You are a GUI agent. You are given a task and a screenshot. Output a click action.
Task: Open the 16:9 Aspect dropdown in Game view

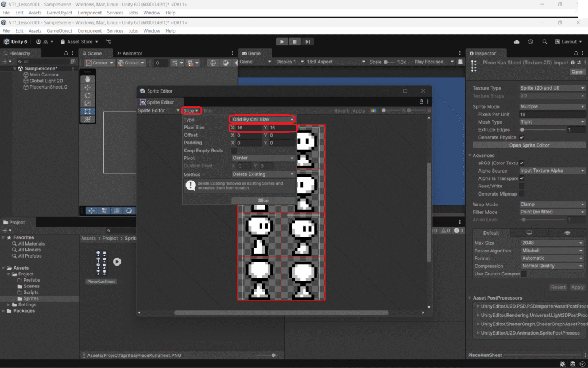(x=335, y=62)
